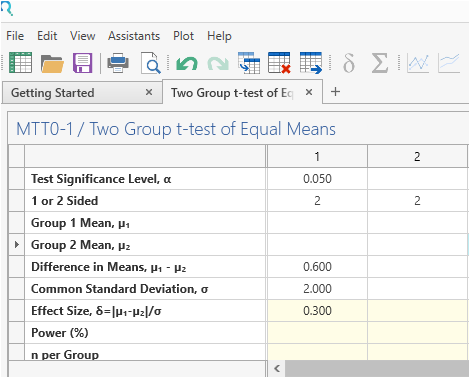
Task: Close the Getting Started tab
Action: point(149,92)
